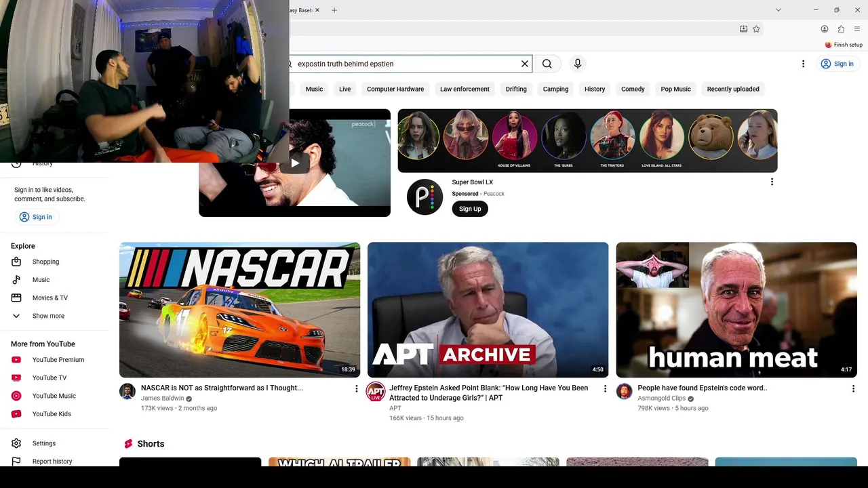Viewport: 868px width, 488px height.
Task: Open browser extensions icon
Action: 841,29
